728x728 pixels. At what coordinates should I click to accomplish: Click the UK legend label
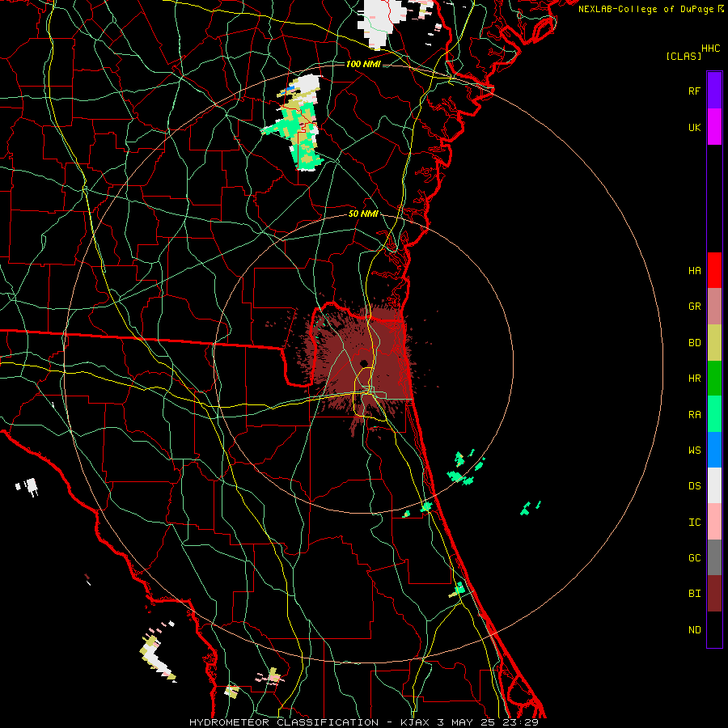[x=694, y=127]
